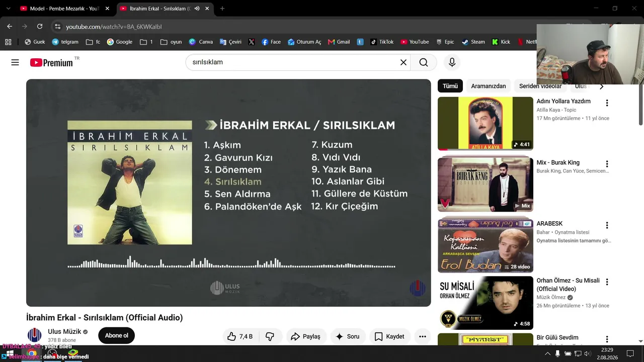The height and width of the screenshot is (362, 644).
Task: Open the Guek bookmark
Action: point(35,42)
